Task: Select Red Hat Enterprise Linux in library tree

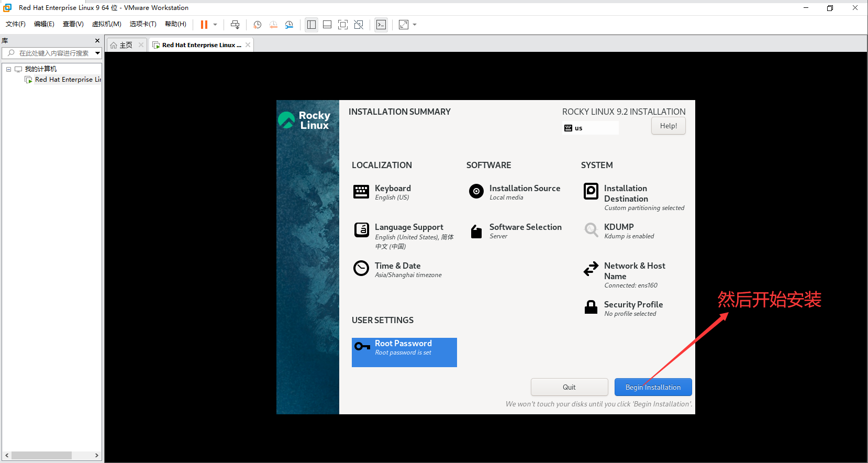Action: (68, 80)
